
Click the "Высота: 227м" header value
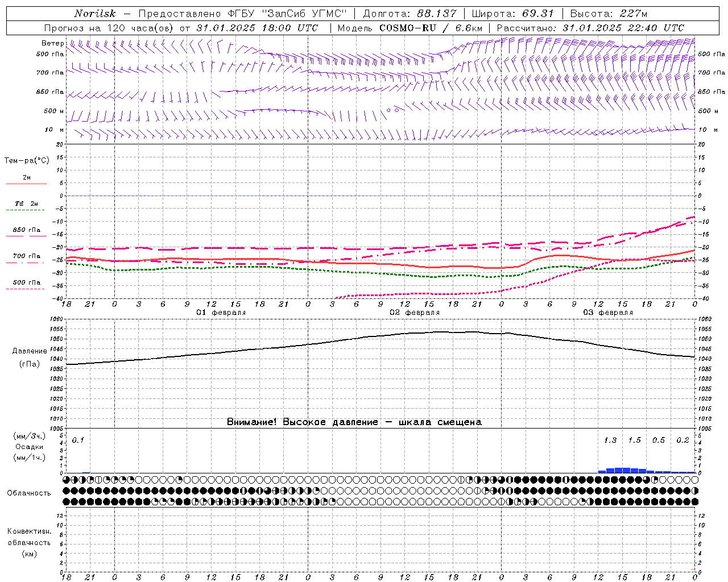pyautogui.click(x=609, y=14)
